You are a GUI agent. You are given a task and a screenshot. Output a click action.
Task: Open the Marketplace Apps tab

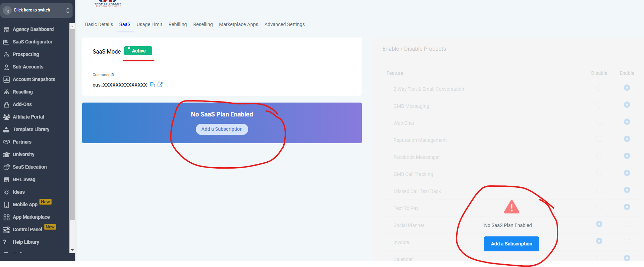(x=239, y=24)
